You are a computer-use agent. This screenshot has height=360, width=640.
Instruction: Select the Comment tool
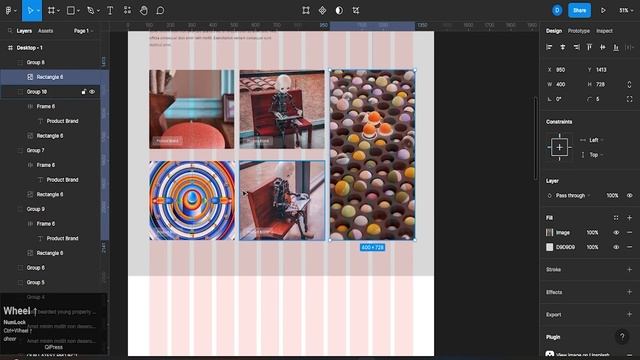(x=160, y=11)
